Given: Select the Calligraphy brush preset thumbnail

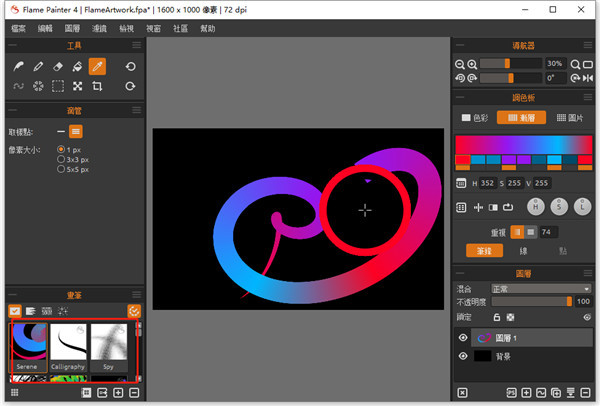Looking at the screenshot, I should click(70, 346).
